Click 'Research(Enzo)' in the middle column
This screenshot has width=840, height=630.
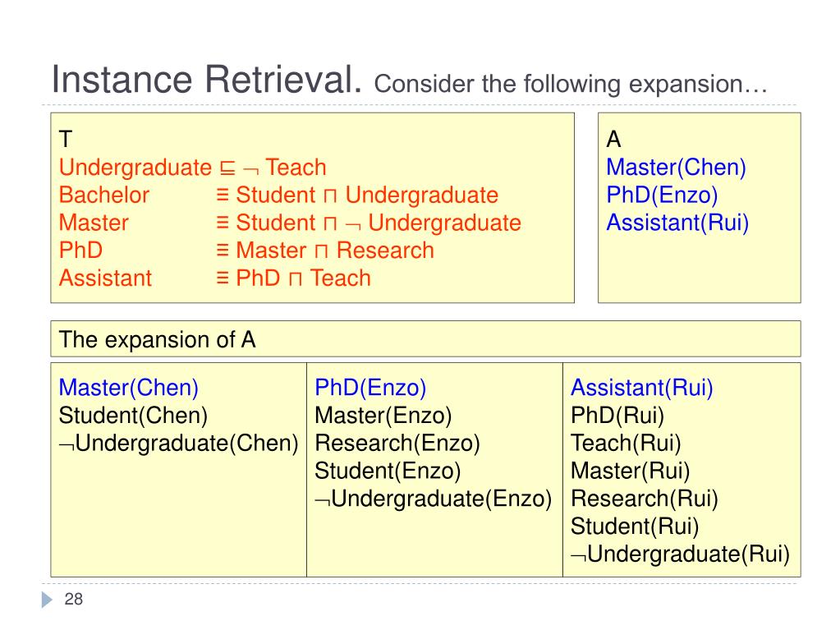coord(397,443)
